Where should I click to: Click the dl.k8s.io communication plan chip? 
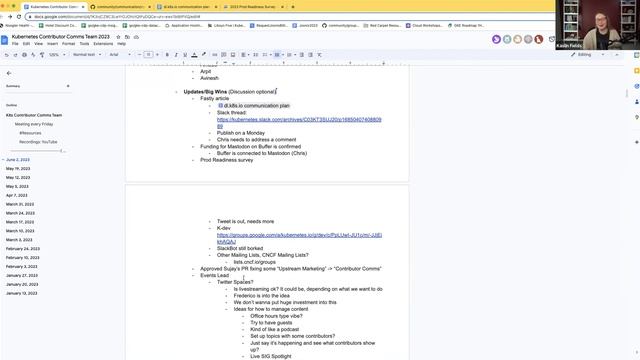pos(254,106)
